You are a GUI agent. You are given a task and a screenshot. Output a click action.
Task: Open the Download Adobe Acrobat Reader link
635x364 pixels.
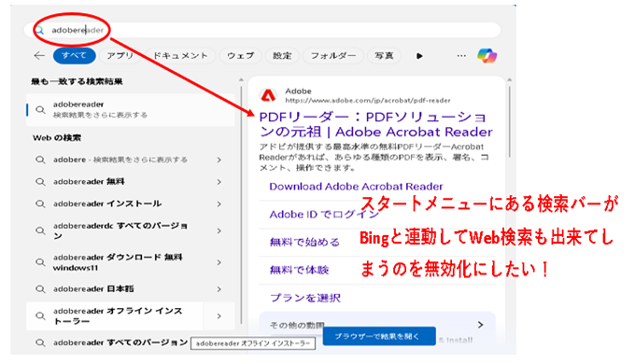356,187
